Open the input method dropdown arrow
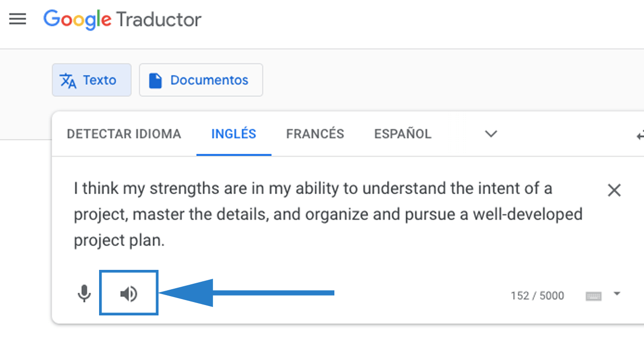The image size is (644, 359). tap(616, 293)
